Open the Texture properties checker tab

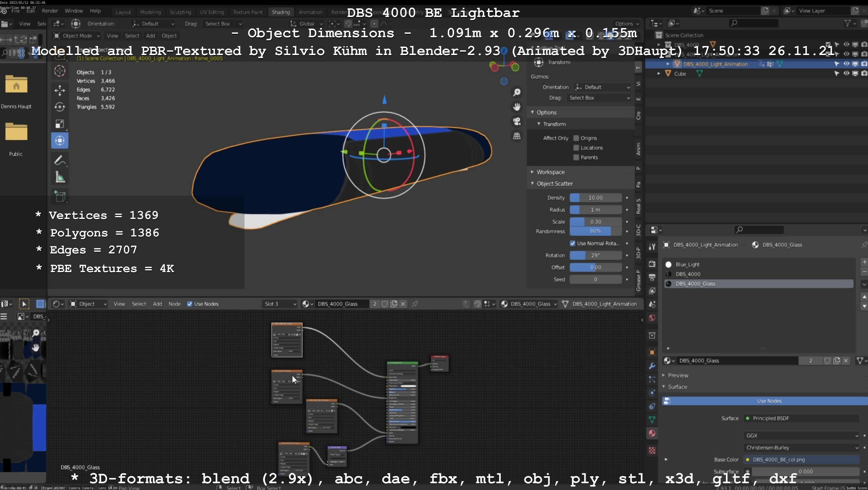652,450
